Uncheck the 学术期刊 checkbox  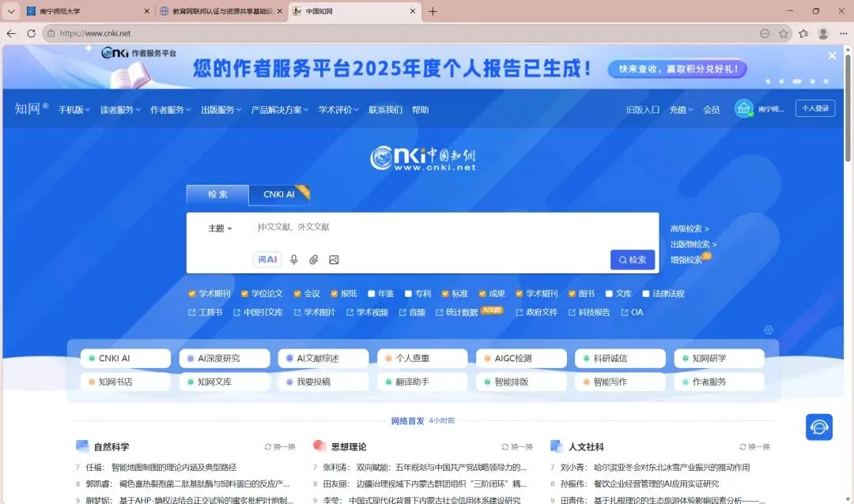[x=191, y=294]
